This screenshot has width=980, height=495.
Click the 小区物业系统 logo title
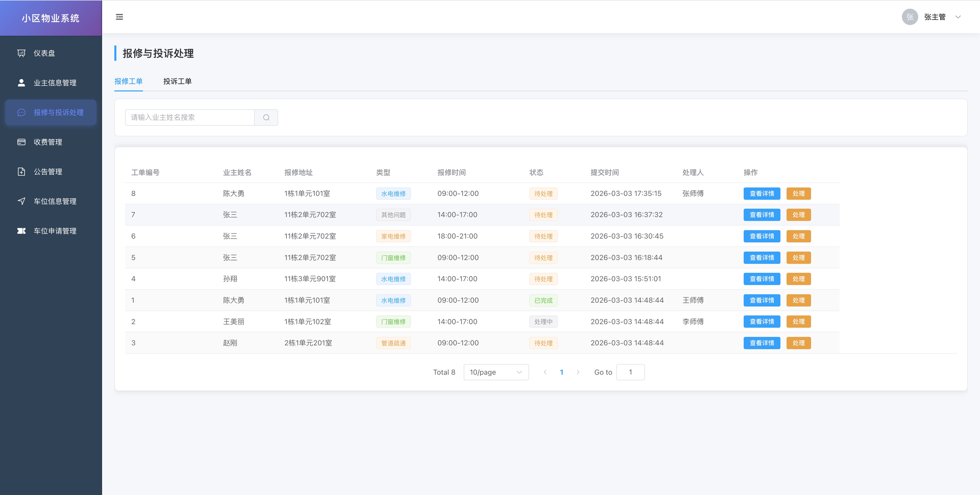[51, 18]
